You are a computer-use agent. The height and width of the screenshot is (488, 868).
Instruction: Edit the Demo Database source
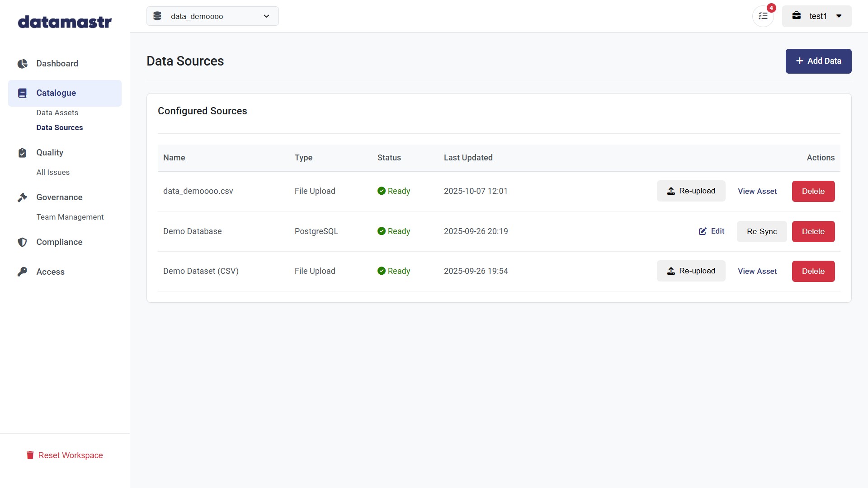712,231
